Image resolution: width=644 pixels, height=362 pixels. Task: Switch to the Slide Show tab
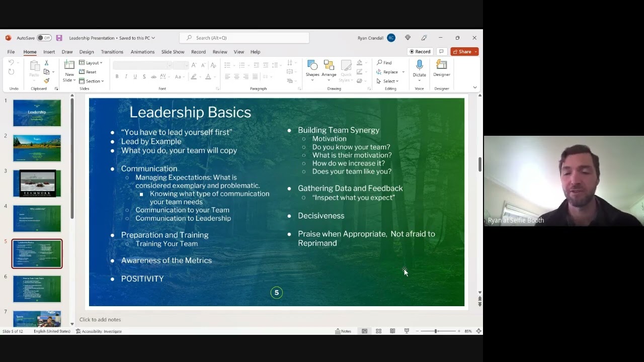pos(173,52)
